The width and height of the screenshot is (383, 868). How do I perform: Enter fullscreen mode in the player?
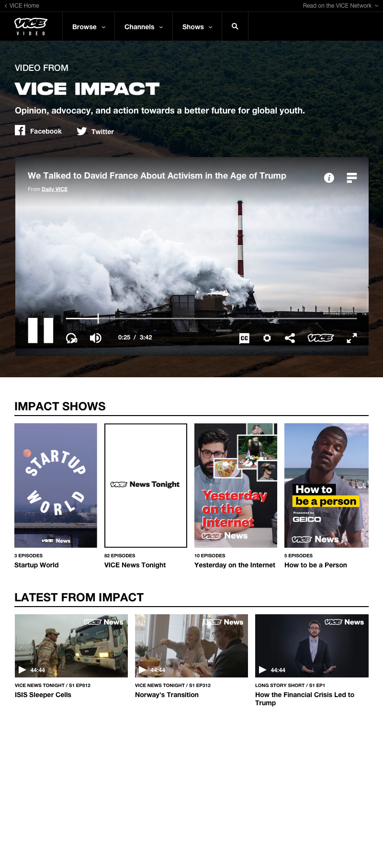(352, 338)
